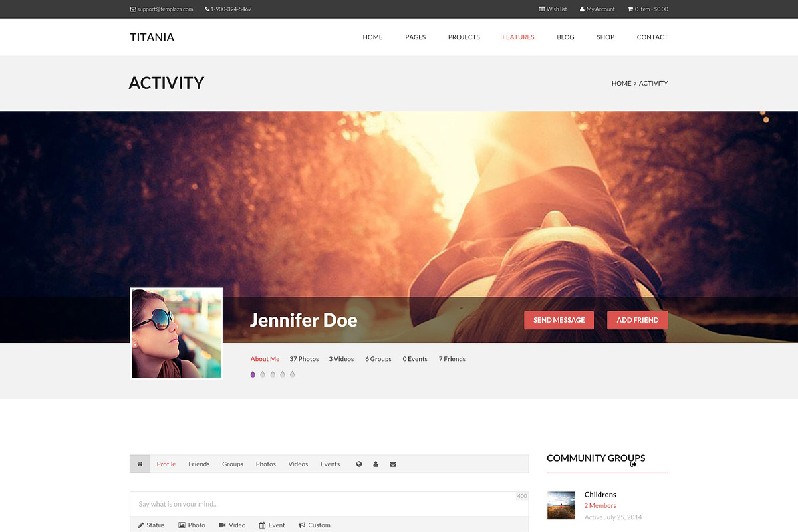
Task: Click the globe notifications icon
Action: point(359,464)
